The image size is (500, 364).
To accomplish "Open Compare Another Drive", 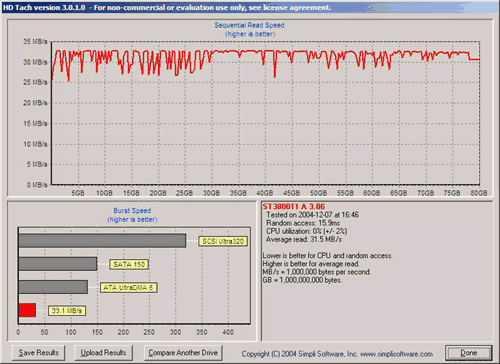I will (x=183, y=353).
